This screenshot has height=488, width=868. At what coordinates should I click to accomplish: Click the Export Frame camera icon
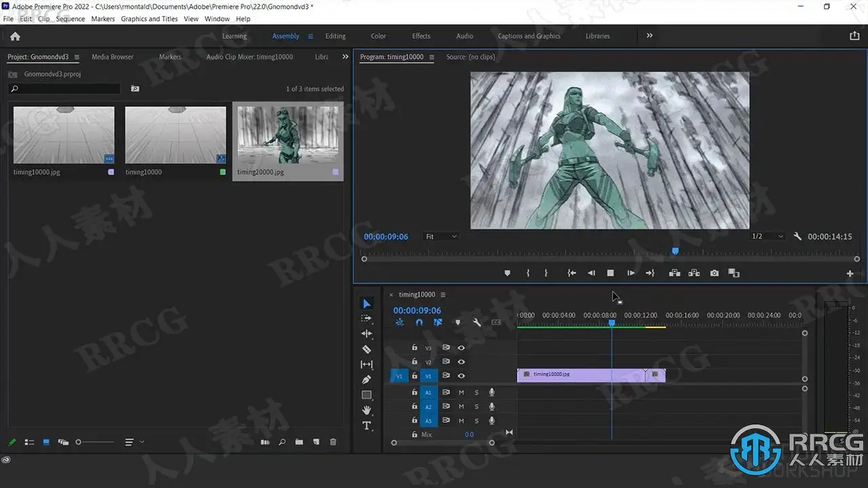(x=714, y=273)
